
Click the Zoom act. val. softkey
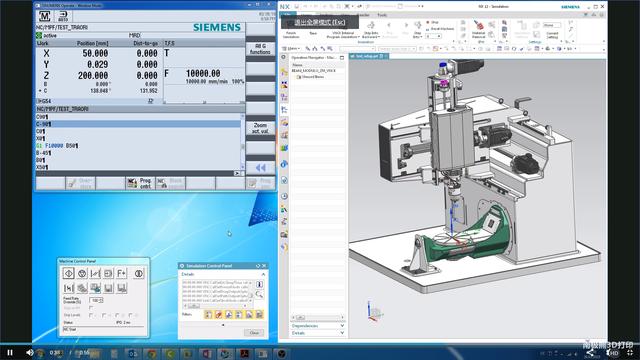coord(260,128)
